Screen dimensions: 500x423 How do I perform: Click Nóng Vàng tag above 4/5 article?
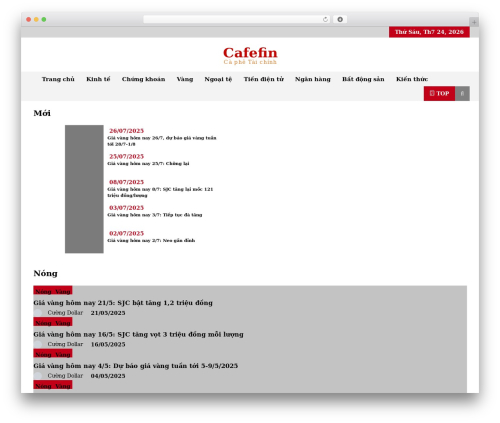coord(53,354)
